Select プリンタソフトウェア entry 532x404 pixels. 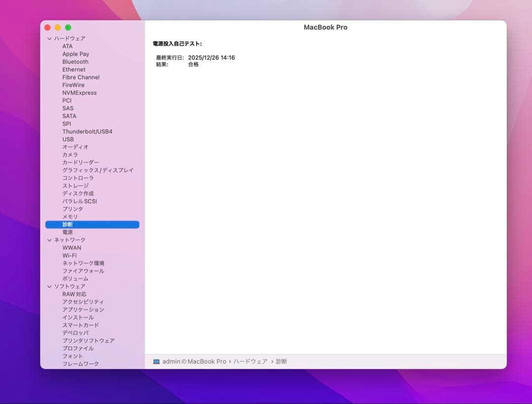point(88,340)
